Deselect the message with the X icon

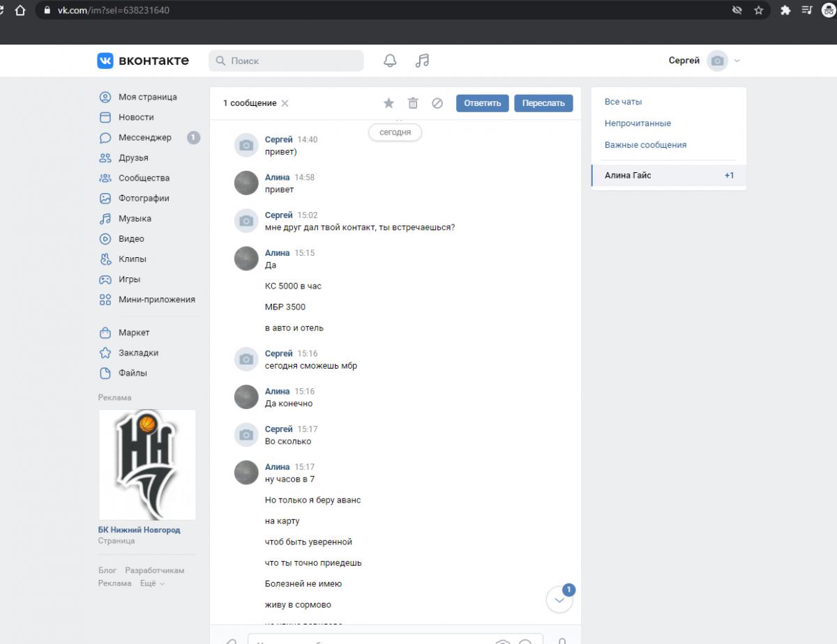(285, 103)
